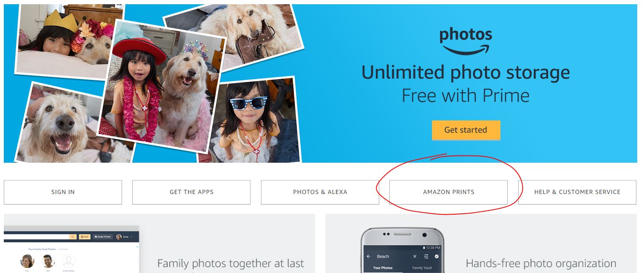
Task: Click the search magnifier icon in mockup
Action: click(x=73, y=237)
